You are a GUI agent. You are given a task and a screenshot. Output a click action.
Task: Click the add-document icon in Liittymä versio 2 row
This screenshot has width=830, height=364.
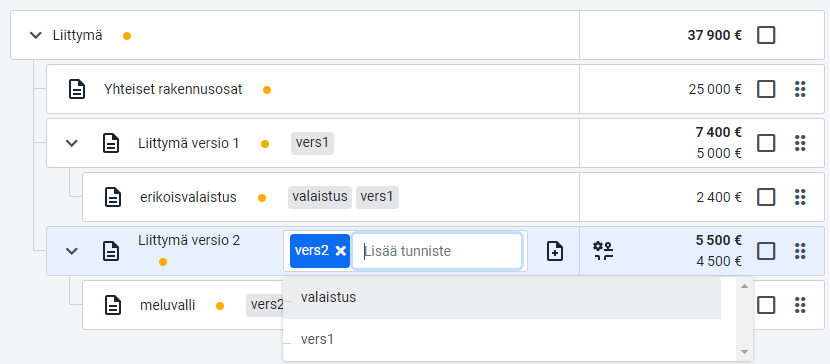[x=555, y=251]
